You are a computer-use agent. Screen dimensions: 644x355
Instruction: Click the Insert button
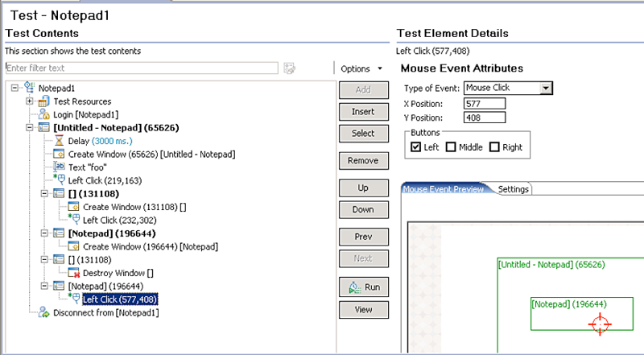click(363, 112)
